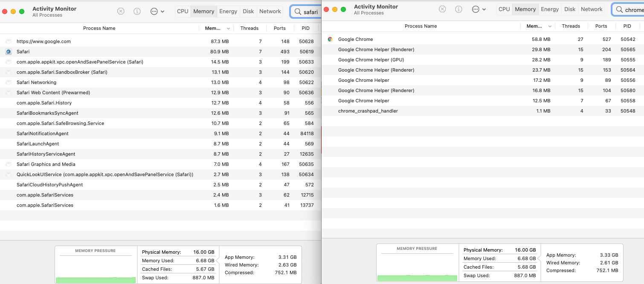
Task: Sort by PID column in right window
Action: (x=627, y=26)
